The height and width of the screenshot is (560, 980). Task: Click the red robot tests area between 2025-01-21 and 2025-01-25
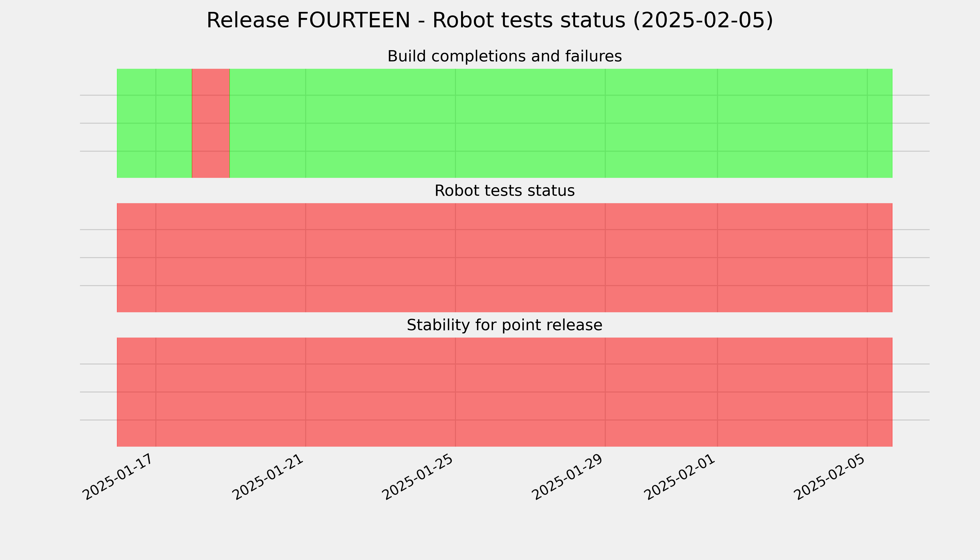coord(380,258)
